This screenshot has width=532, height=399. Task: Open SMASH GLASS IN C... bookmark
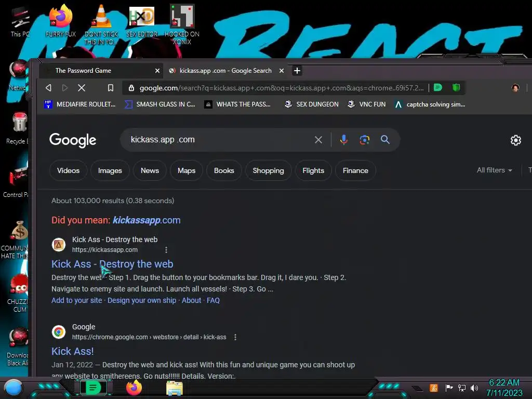point(160,104)
